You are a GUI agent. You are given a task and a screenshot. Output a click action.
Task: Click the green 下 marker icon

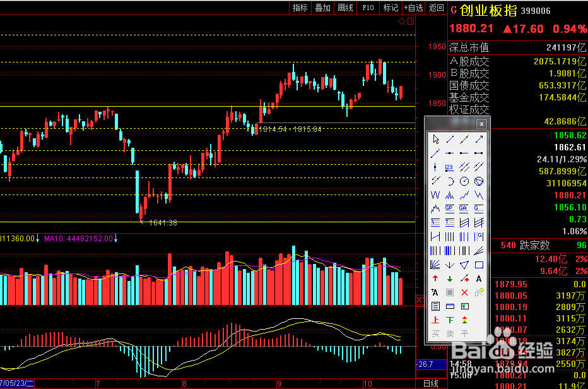pos(450,320)
